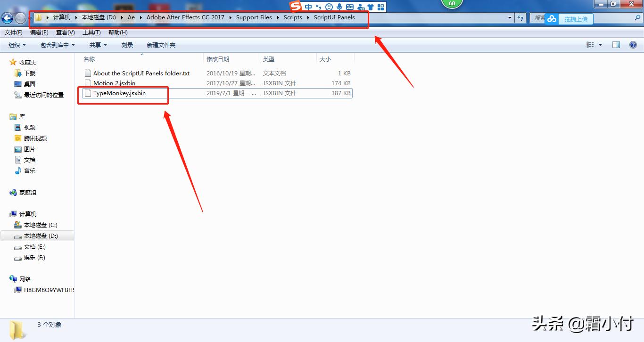The height and width of the screenshot is (342, 644).
Task: Click the Baidu cloud drag-upload 拖拽上传 button
Action: tap(569, 19)
